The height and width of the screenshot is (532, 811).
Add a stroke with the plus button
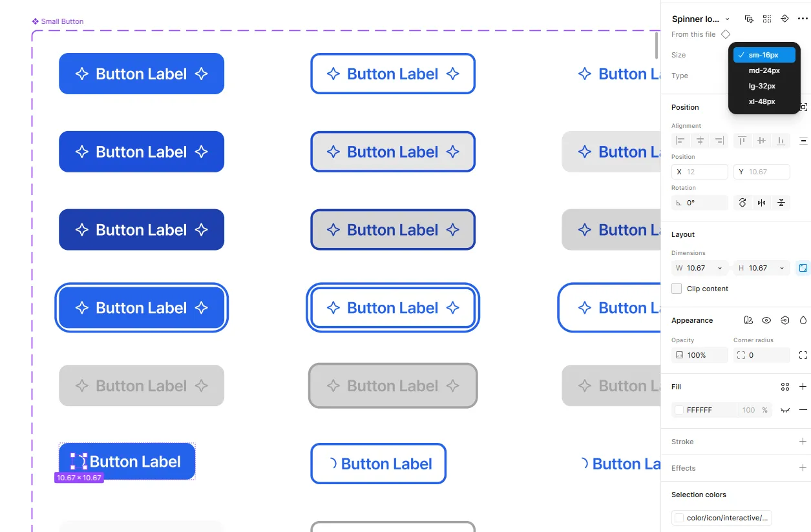803,442
